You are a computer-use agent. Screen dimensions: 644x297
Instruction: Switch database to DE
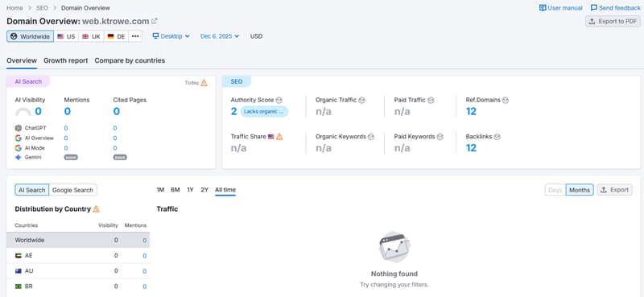click(116, 36)
